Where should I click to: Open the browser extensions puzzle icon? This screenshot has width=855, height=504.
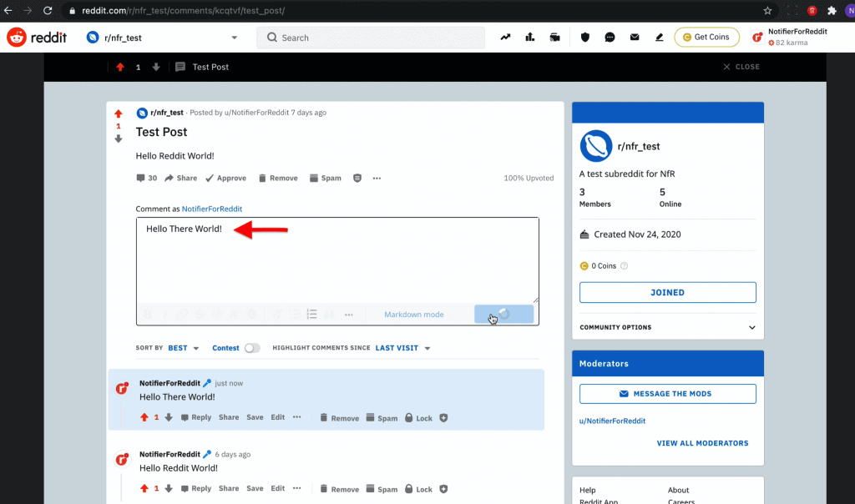pyautogui.click(x=832, y=10)
